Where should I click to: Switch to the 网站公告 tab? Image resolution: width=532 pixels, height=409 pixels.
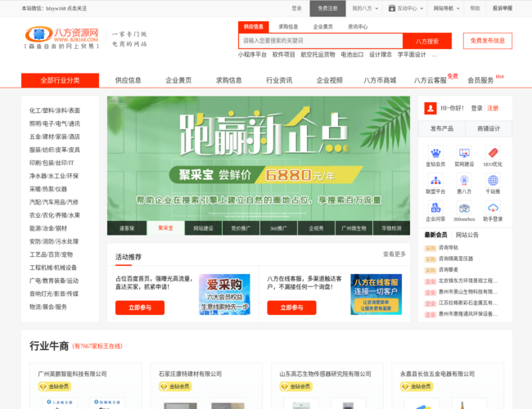467,235
